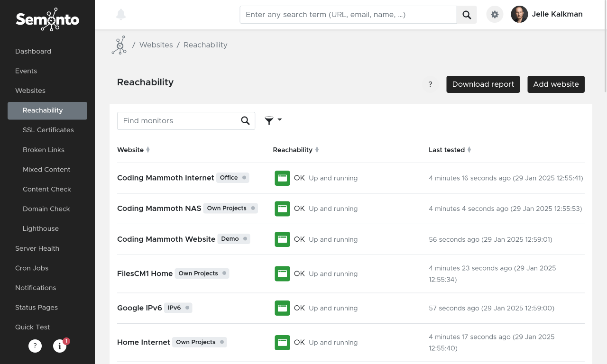
Task: Click Coding Mammoth Internet green status icon
Action: (282, 178)
